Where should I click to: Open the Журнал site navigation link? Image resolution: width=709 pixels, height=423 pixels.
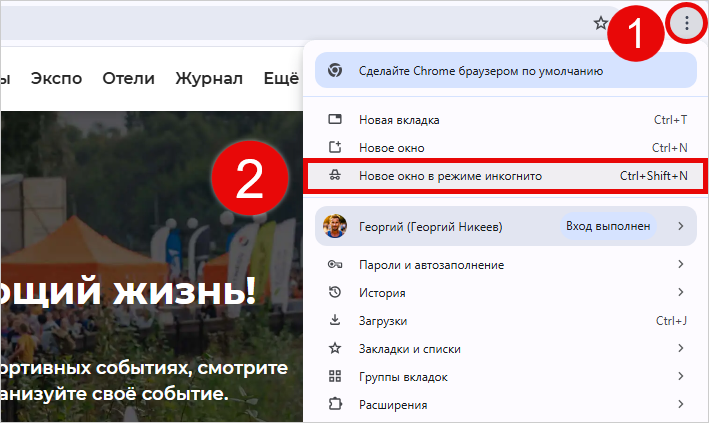(209, 79)
